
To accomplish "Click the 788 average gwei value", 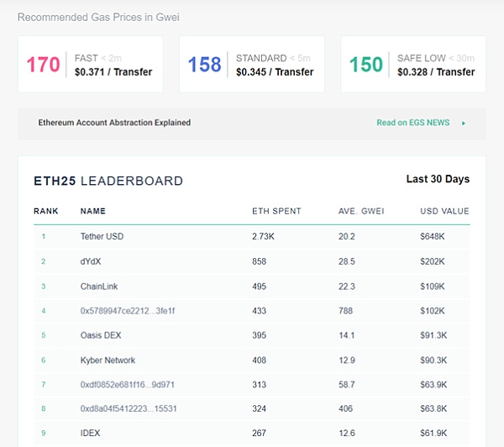I will [345, 311].
